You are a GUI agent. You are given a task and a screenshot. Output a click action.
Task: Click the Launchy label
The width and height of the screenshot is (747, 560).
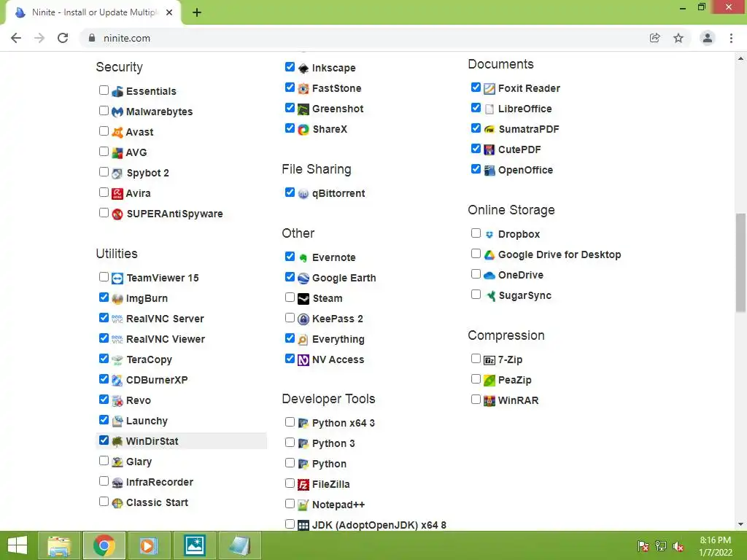(x=147, y=421)
